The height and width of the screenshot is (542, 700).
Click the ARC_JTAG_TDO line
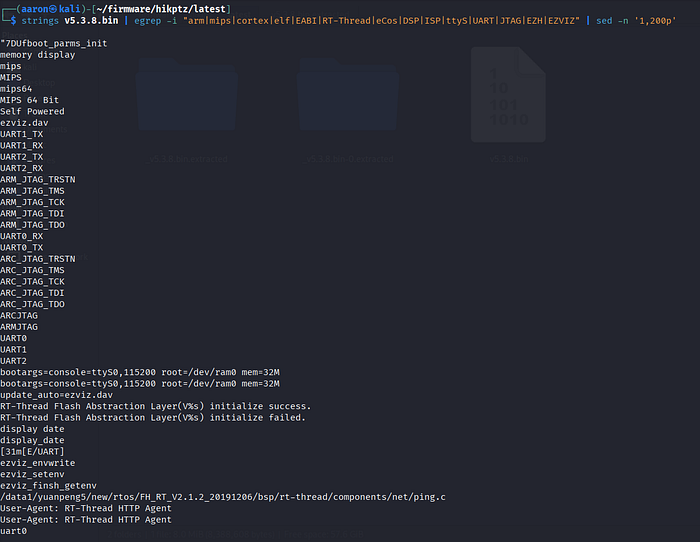[32, 304]
